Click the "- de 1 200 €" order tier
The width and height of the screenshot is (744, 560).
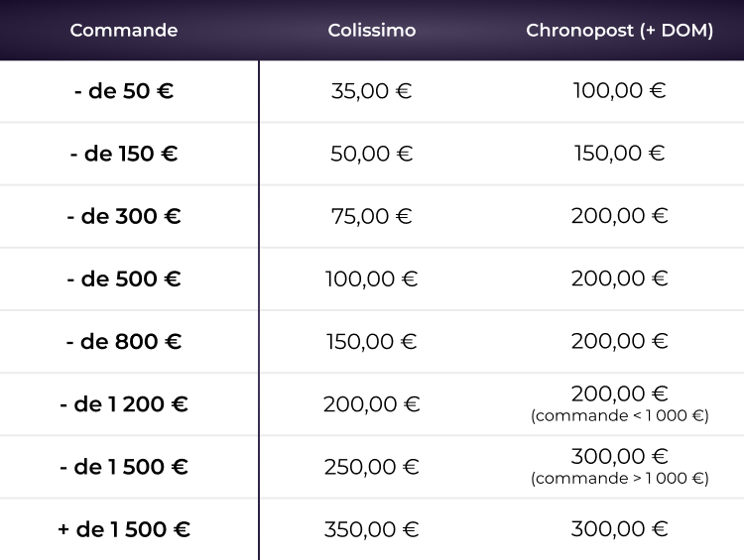(x=124, y=403)
